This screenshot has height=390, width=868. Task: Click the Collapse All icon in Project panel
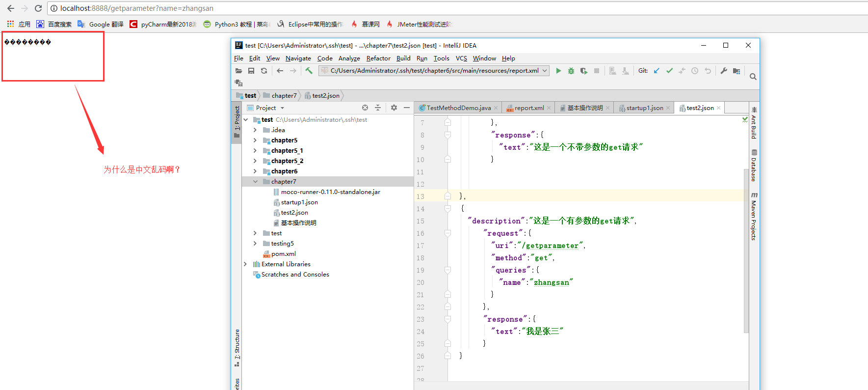[378, 108]
